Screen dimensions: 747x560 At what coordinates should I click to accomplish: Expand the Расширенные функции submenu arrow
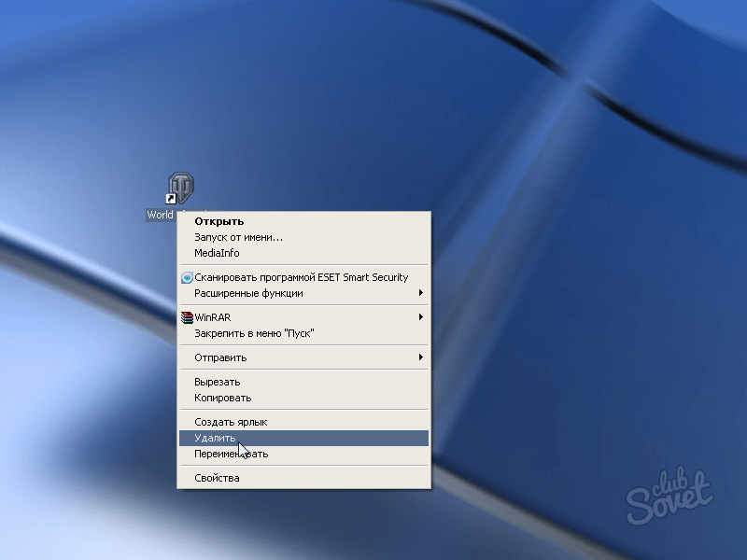point(421,293)
